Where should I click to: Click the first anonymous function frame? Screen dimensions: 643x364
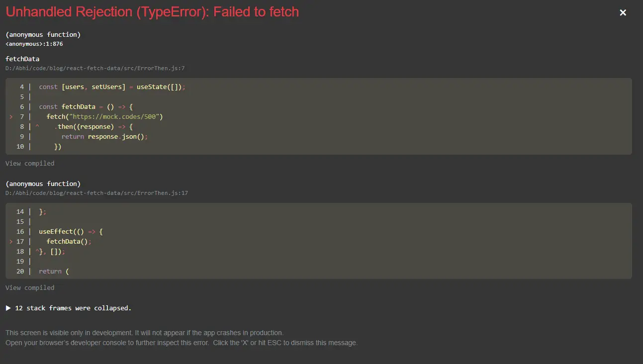[43, 34]
